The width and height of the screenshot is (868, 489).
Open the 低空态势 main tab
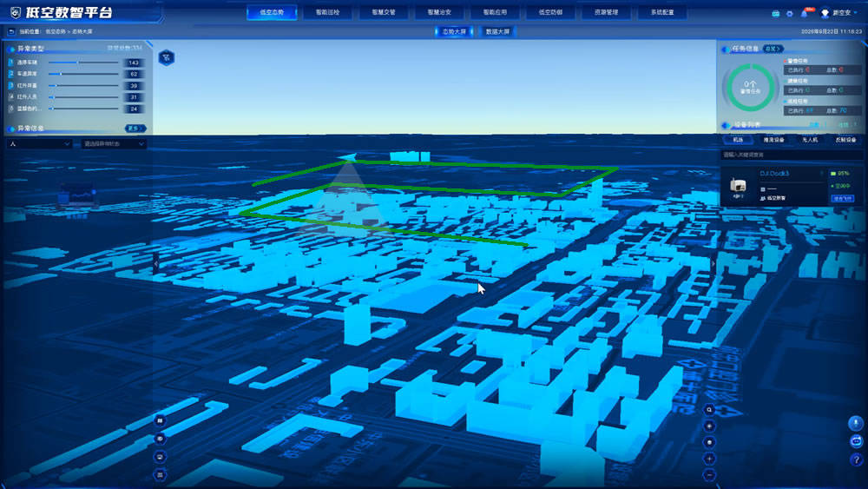coord(272,12)
